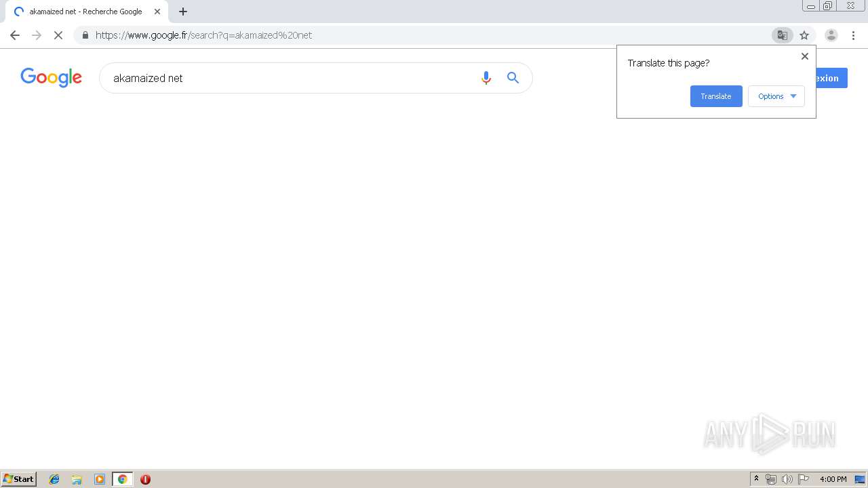Open the red Opera taskbar icon

(145, 479)
